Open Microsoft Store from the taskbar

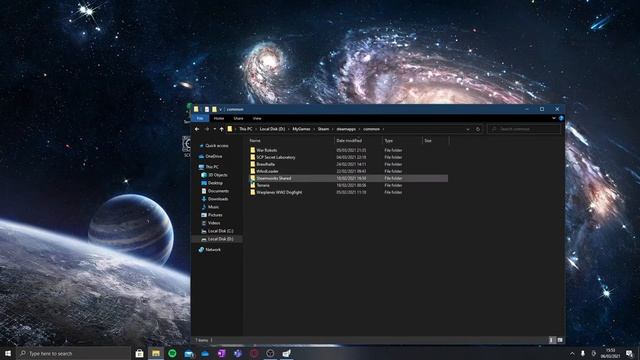139,353
